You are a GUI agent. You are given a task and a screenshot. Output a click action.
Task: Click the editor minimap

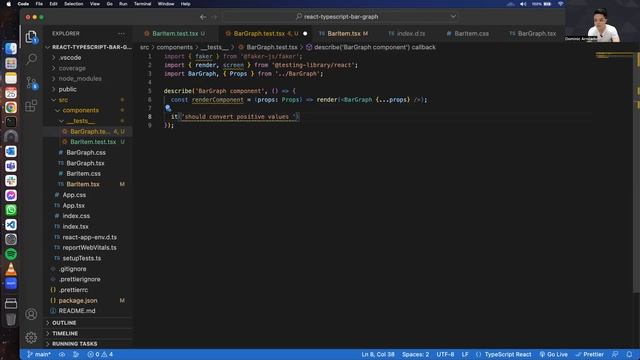(x=614, y=56)
